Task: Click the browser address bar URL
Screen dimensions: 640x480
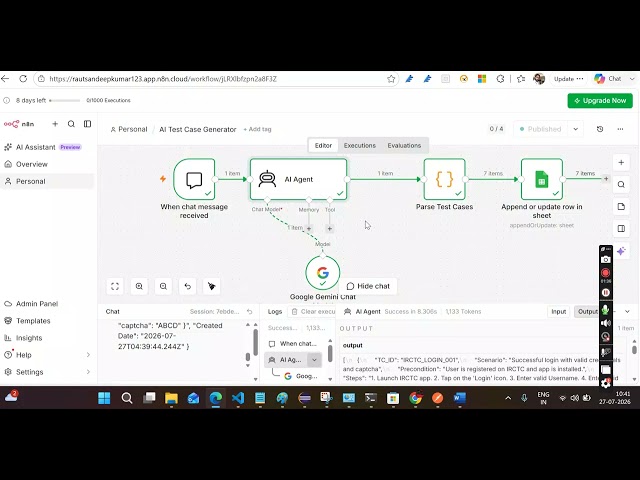Action: tap(163, 79)
